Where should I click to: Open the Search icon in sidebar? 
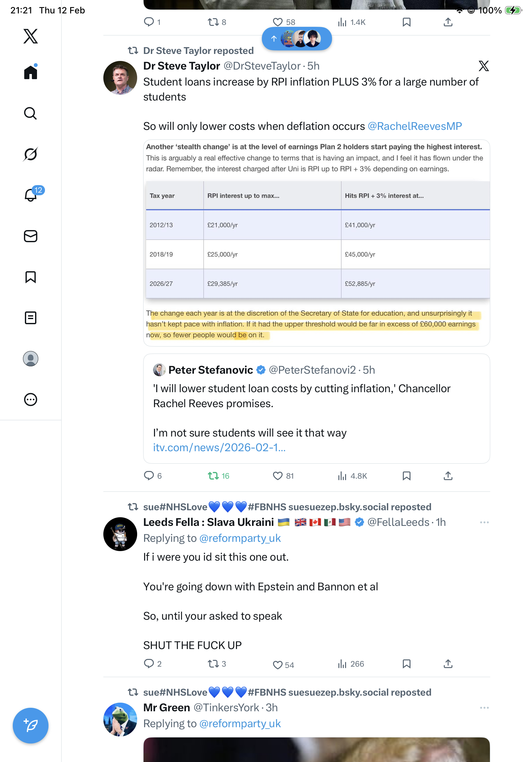pyautogui.click(x=31, y=114)
